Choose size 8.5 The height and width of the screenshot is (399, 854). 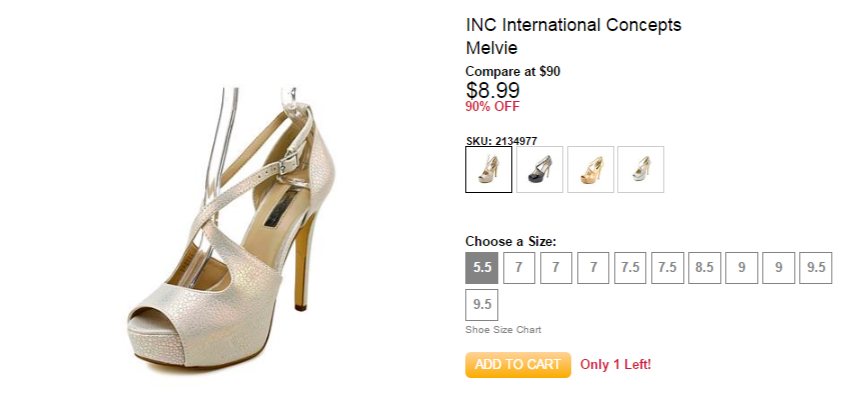pos(704,268)
